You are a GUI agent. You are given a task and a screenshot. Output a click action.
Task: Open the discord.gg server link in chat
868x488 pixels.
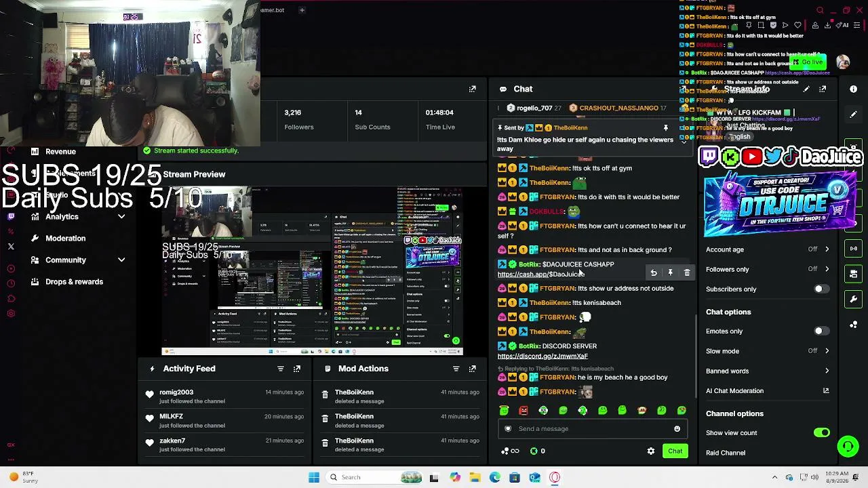(x=542, y=357)
